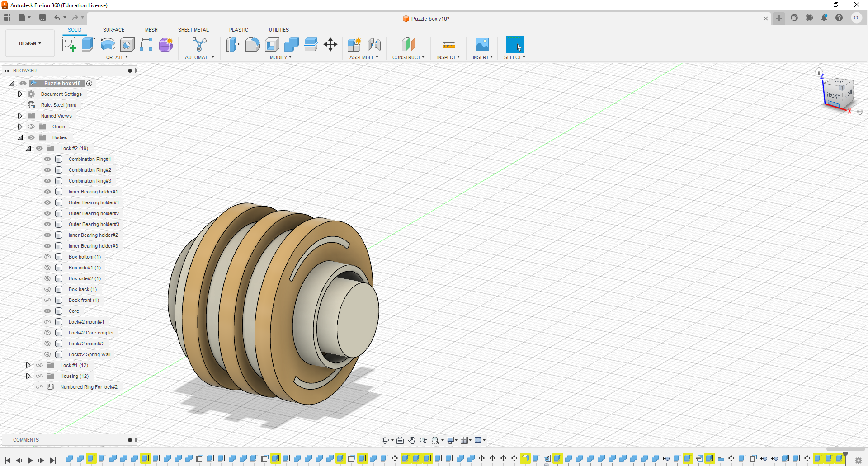868x466 pixels.
Task: Click the timeline horizontal scrollbar
Action: (834, 450)
